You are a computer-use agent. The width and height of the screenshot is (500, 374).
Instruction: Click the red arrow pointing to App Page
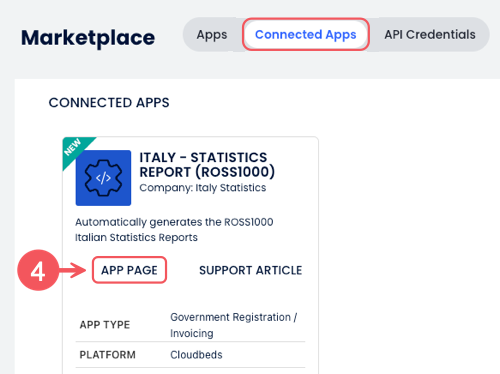tap(72, 270)
